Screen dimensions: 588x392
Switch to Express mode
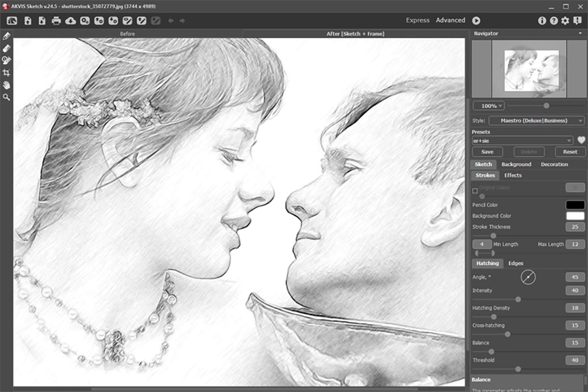[417, 20]
